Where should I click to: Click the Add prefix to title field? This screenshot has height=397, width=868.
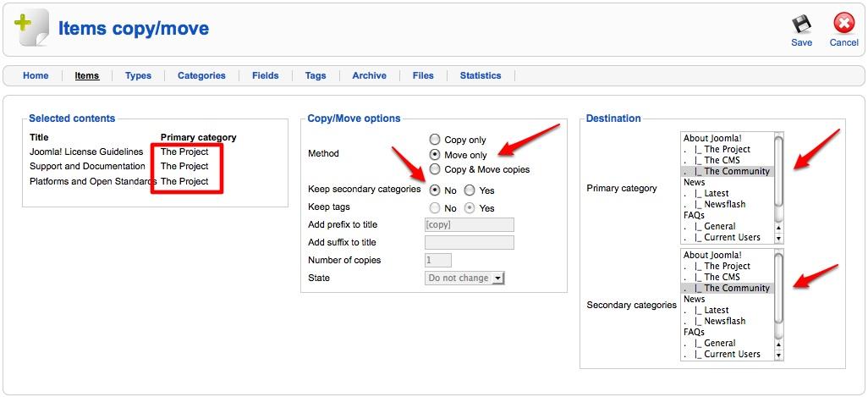tap(469, 225)
